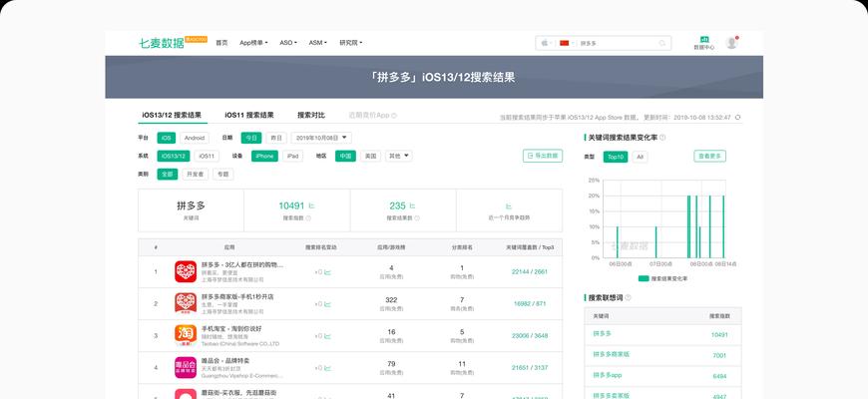Click the refresh icon beside update time
Screen dimensions: 868x399
point(737,118)
